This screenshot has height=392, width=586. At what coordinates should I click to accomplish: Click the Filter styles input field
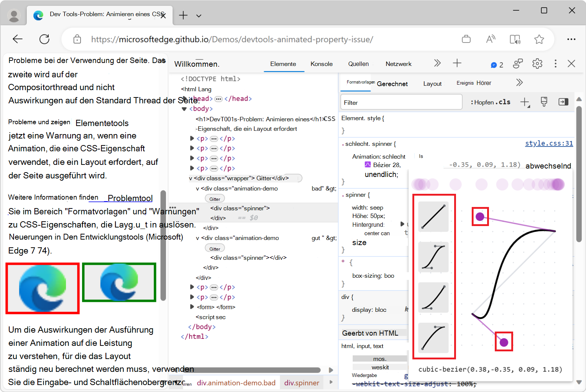click(x=401, y=102)
